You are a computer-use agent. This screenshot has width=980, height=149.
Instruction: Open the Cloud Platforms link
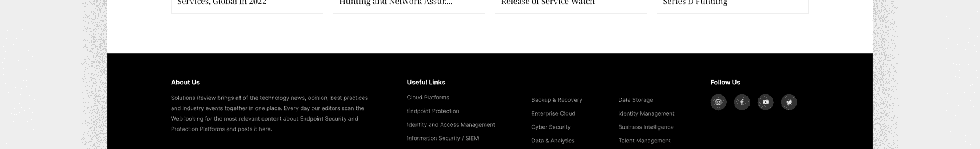pos(428,98)
